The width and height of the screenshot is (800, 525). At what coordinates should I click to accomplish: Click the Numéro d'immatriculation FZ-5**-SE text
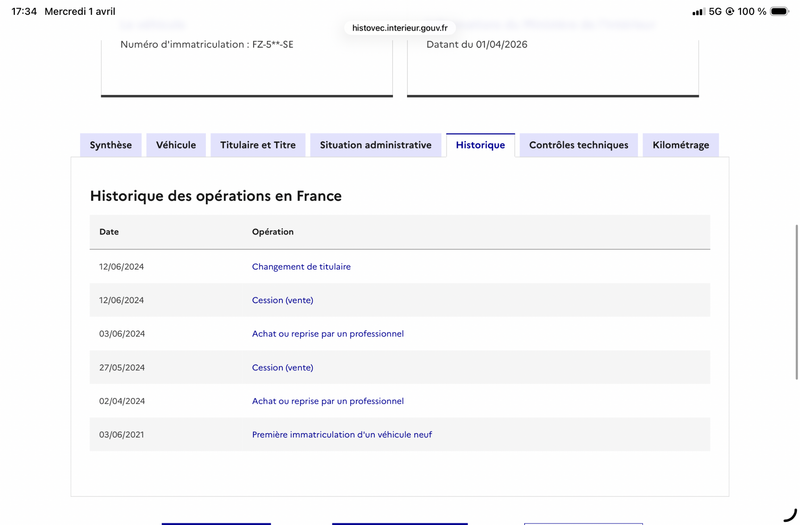[x=207, y=44]
